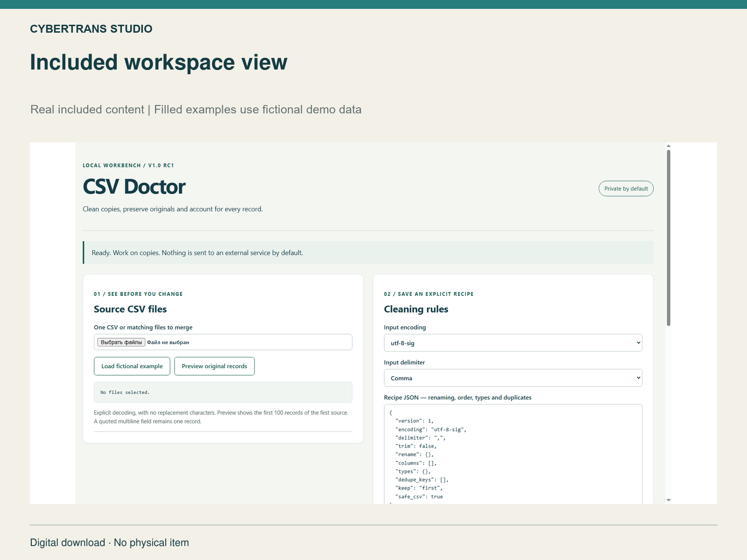The width and height of the screenshot is (747, 560).
Task: Load the fictional example data
Action: pyautogui.click(x=132, y=366)
